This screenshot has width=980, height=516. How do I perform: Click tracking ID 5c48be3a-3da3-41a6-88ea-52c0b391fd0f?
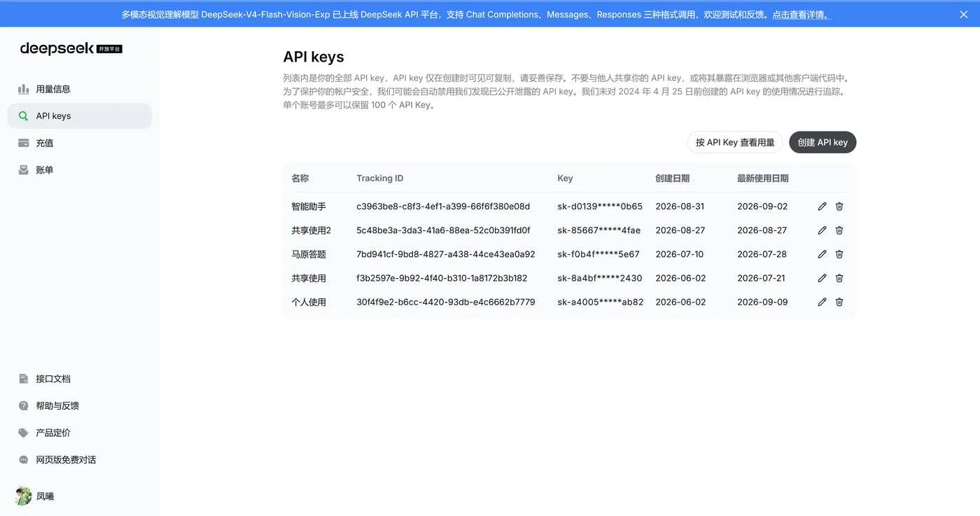(x=443, y=230)
